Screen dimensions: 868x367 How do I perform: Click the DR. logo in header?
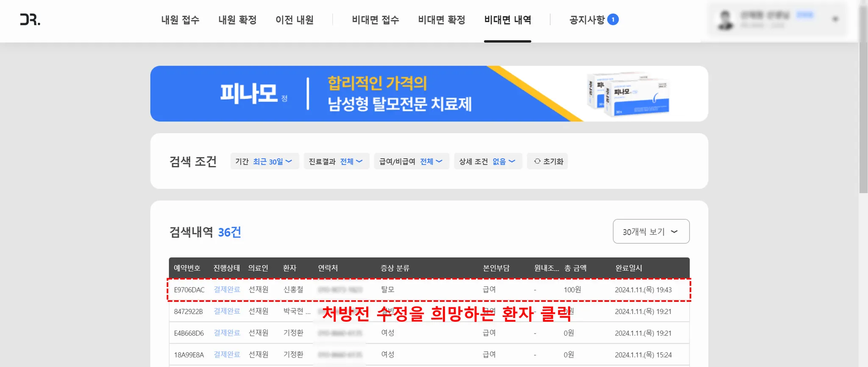click(x=30, y=19)
